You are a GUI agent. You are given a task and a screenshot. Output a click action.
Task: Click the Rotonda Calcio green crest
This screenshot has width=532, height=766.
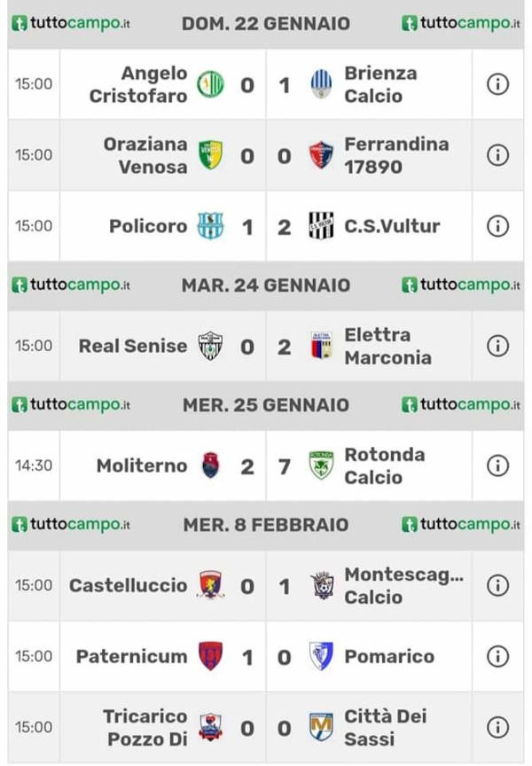(x=322, y=465)
